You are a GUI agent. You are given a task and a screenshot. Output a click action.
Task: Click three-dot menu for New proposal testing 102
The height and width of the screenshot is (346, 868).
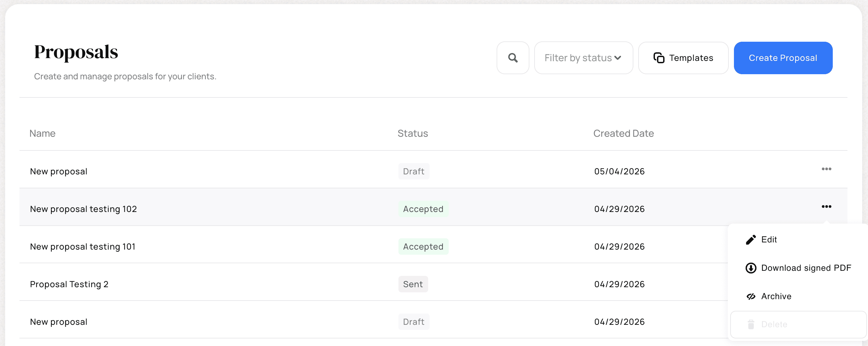coord(826,207)
